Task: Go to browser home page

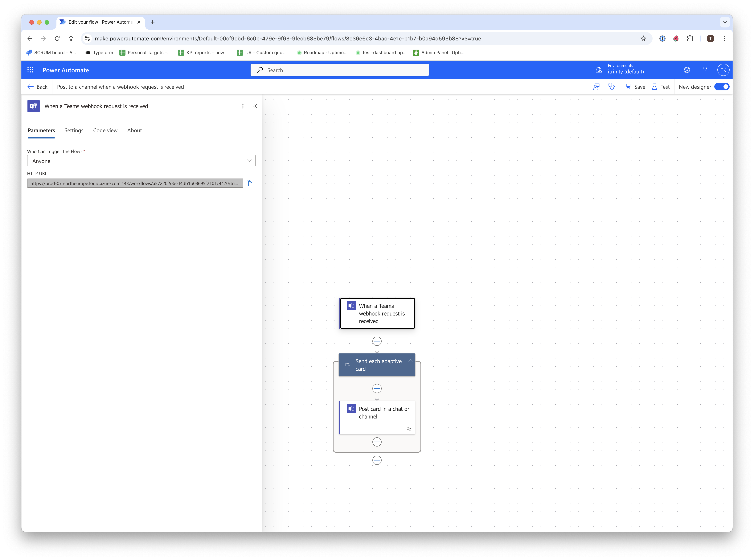Action: [x=71, y=39]
